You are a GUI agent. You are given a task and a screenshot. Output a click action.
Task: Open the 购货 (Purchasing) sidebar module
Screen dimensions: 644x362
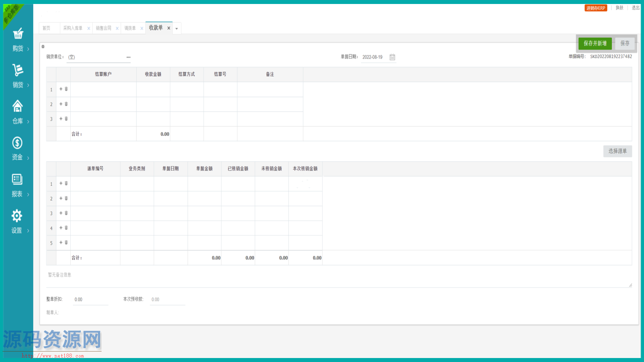pyautogui.click(x=18, y=40)
